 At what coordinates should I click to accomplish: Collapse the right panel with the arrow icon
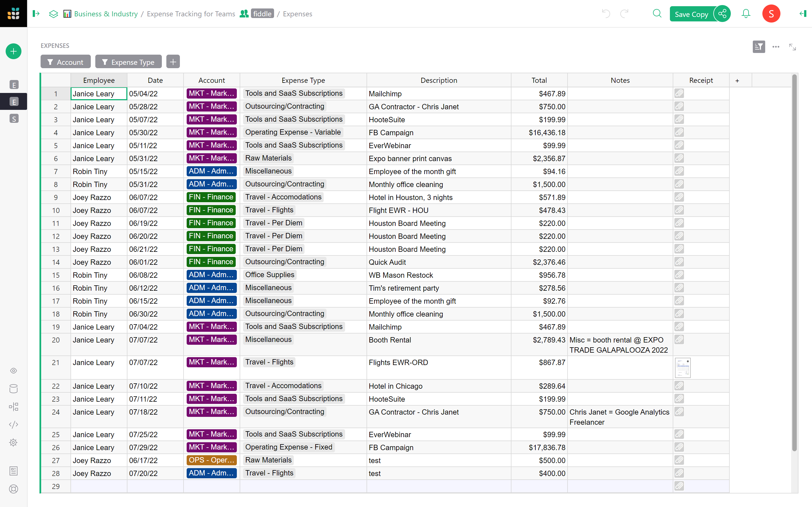pyautogui.click(x=803, y=14)
